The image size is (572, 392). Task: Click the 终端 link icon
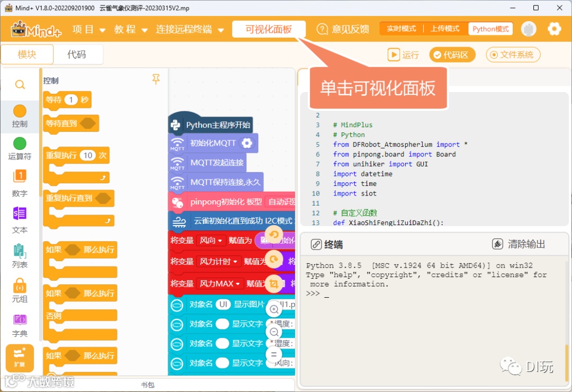click(316, 244)
